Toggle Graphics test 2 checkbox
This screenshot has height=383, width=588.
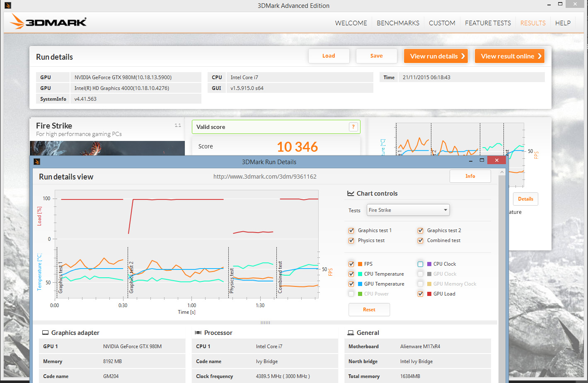coord(421,230)
